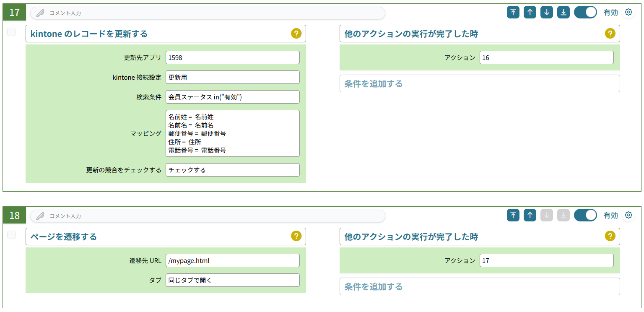Viewport: 644px width, 312px height.
Task: Open settings gear for action 17
Action: pos(628,13)
